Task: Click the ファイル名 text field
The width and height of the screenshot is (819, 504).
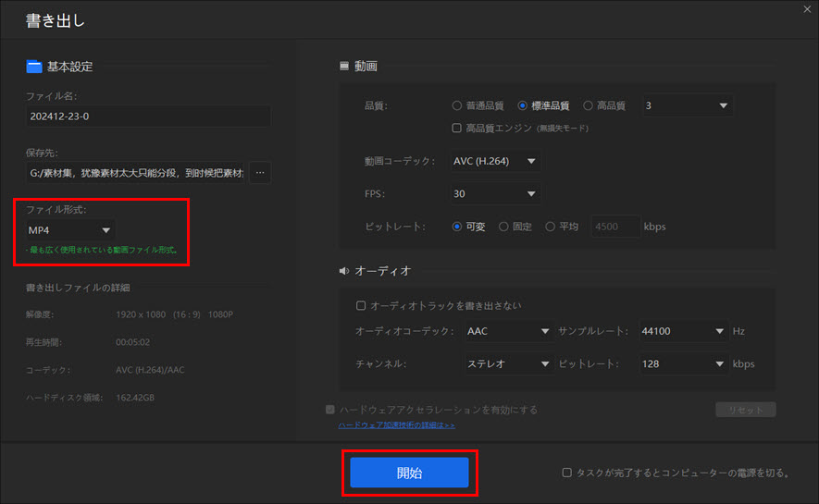Action: click(148, 117)
